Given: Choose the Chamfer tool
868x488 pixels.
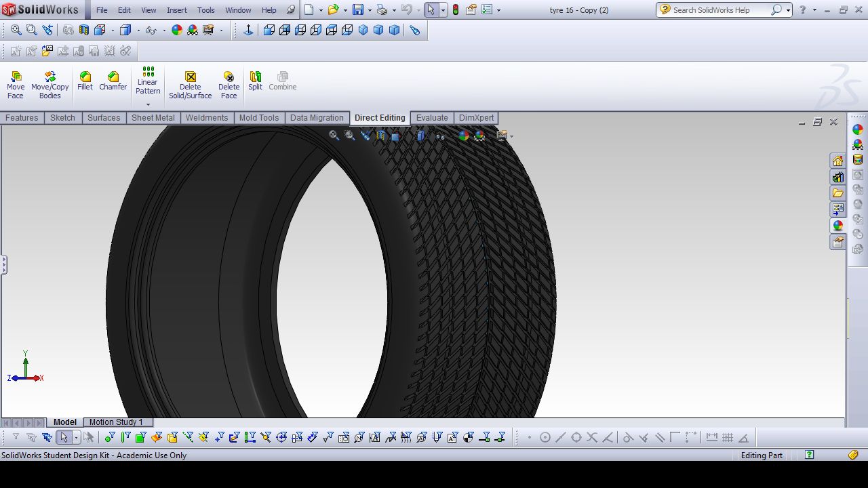Looking at the screenshot, I should pyautogui.click(x=113, y=81).
